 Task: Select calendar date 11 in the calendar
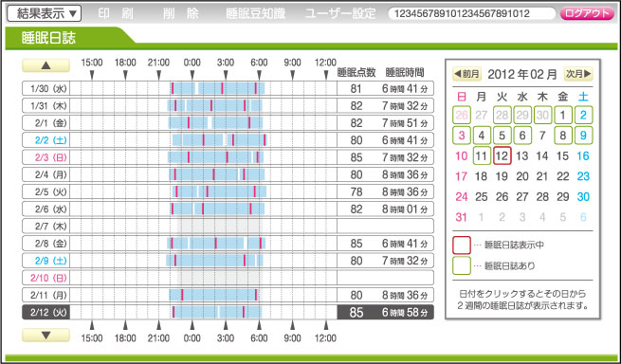pyautogui.click(x=482, y=155)
